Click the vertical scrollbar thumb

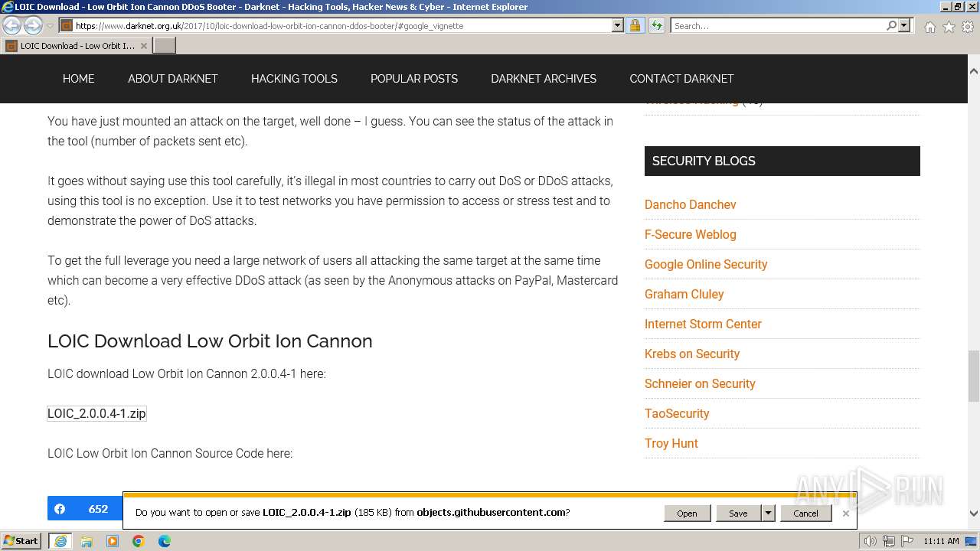coord(973,375)
